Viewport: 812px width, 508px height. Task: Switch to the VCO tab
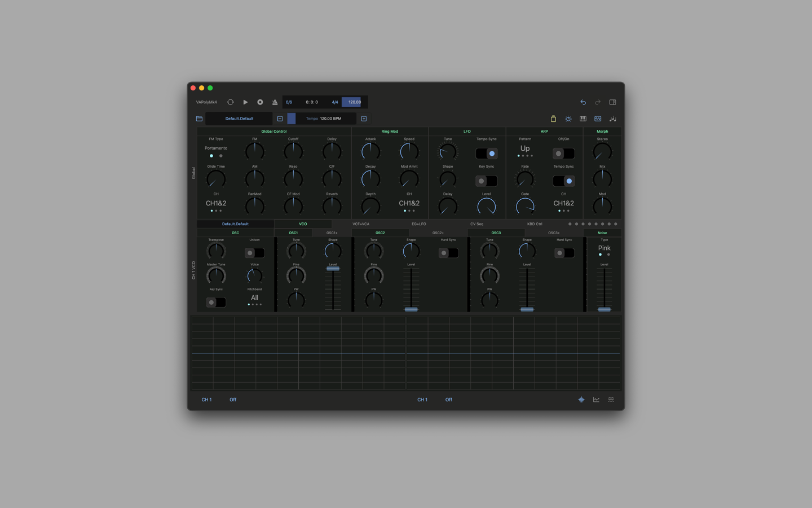tap(303, 224)
